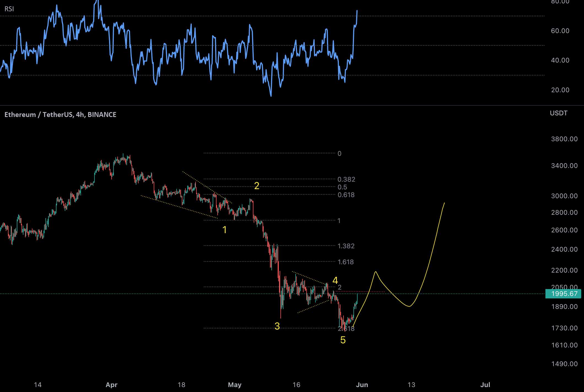Click the Jun date on time axis
Screen dimensions: 584x392
coord(362,385)
